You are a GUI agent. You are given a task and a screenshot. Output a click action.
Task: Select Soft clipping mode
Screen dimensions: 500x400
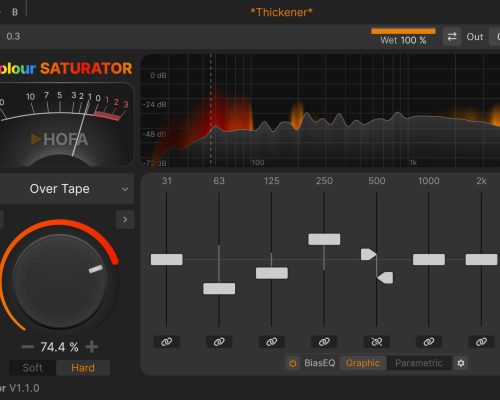coord(32,368)
